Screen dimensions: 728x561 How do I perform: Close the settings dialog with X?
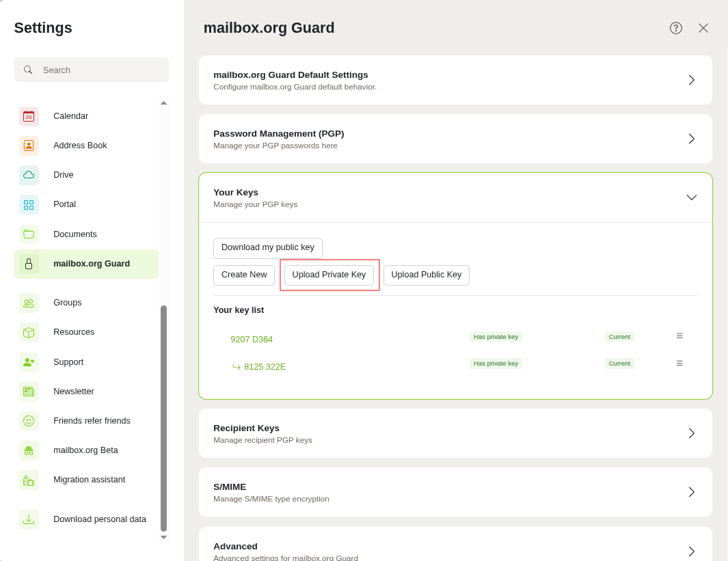pyautogui.click(x=703, y=28)
